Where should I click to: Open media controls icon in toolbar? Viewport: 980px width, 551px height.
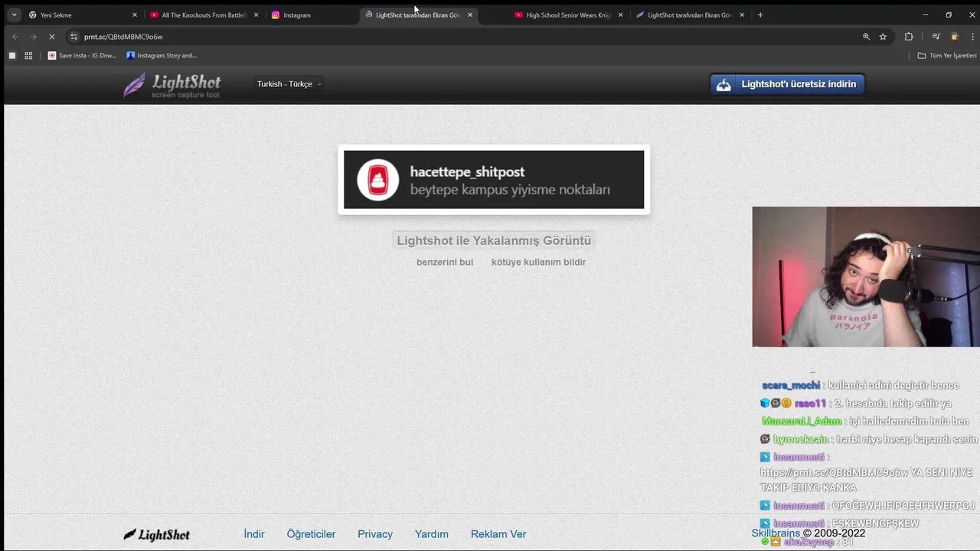point(936,37)
